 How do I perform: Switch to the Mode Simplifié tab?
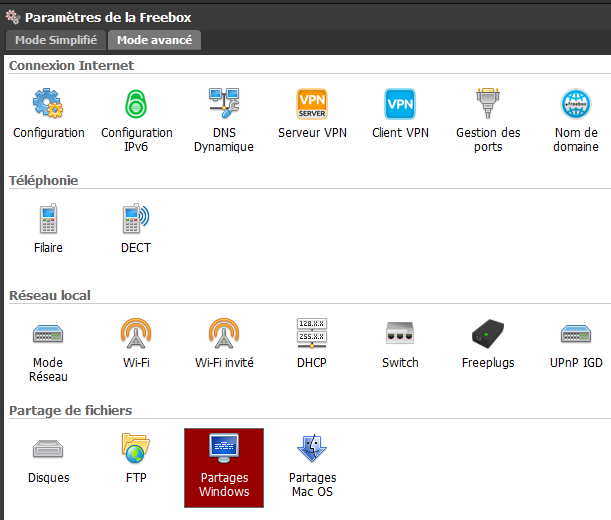(56, 40)
